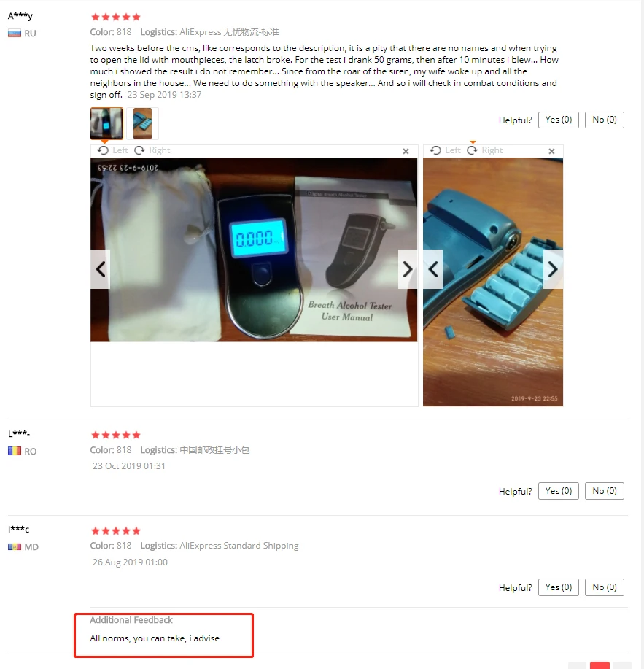644x669 pixels.
Task: Vote Yes on L***- review
Action: click(x=558, y=491)
